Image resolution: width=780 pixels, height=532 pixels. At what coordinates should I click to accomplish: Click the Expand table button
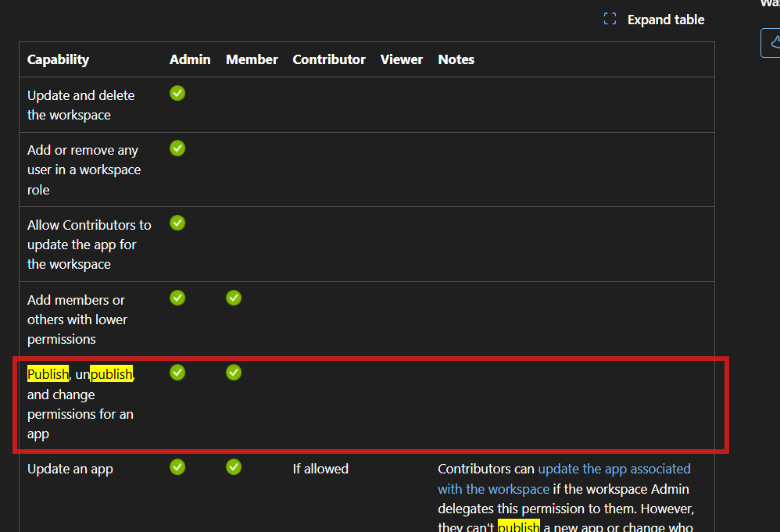click(x=653, y=20)
